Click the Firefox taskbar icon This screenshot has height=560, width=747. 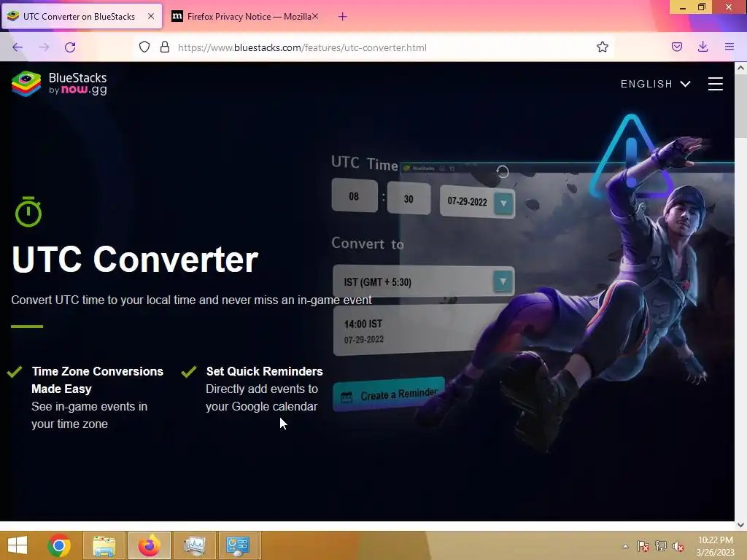[x=149, y=545]
